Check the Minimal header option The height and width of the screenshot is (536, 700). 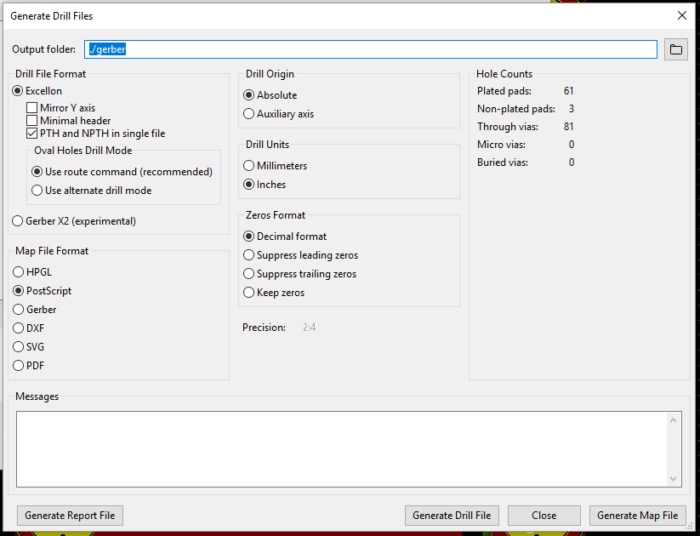[33, 121]
